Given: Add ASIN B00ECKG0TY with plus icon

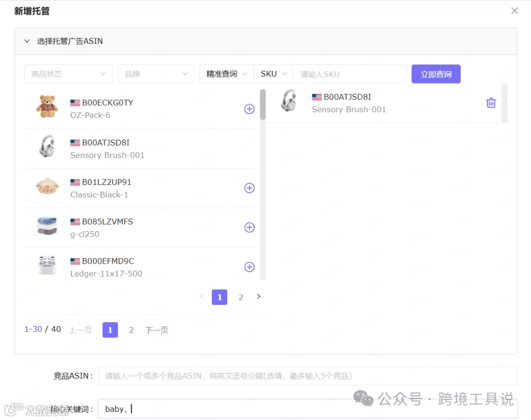Looking at the screenshot, I should 249,109.
